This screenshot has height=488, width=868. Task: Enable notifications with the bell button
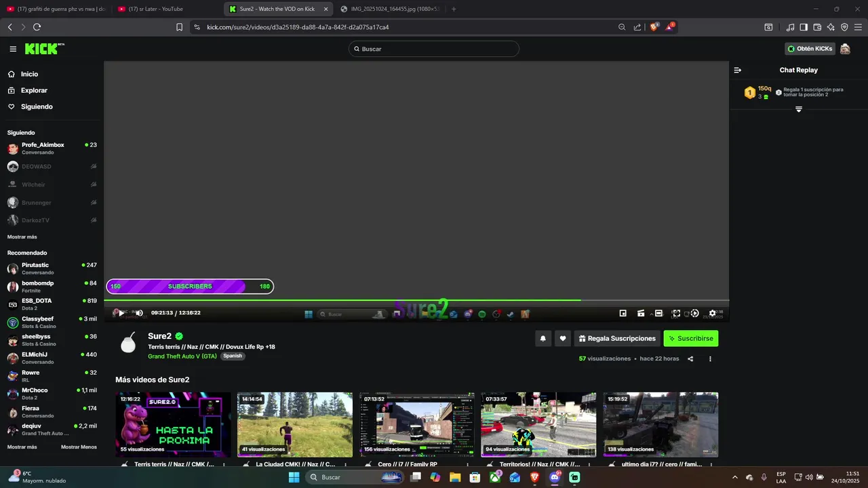(x=542, y=338)
